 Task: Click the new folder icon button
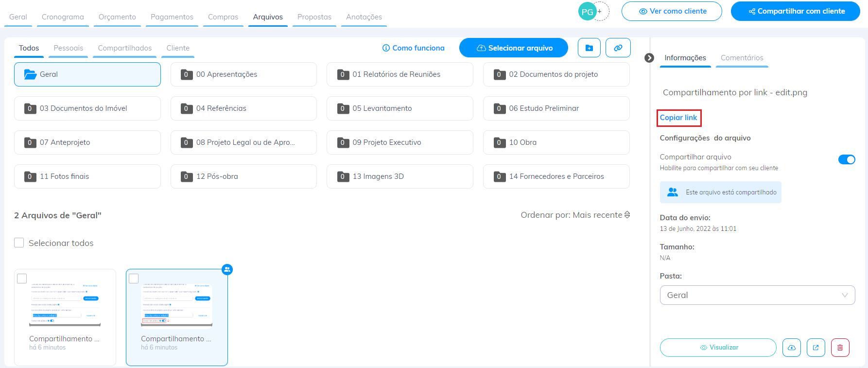click(589, 48)
